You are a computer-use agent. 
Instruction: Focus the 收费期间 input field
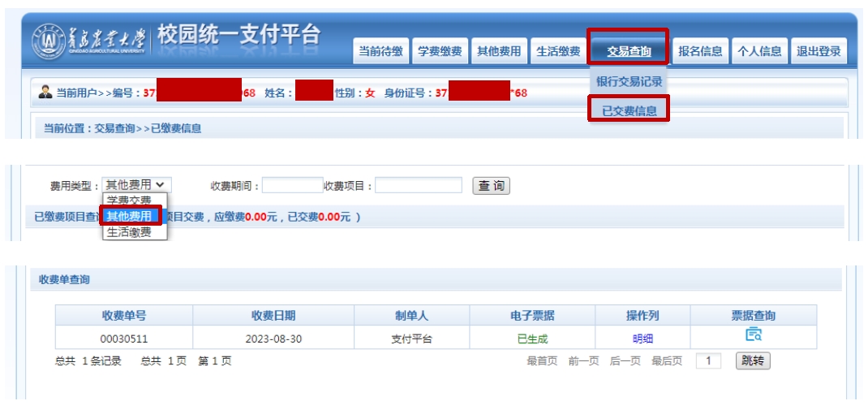point(292,185)
